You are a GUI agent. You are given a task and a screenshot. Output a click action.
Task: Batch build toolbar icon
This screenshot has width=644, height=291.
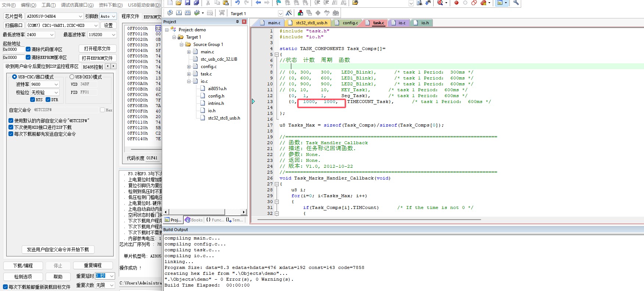197,13
